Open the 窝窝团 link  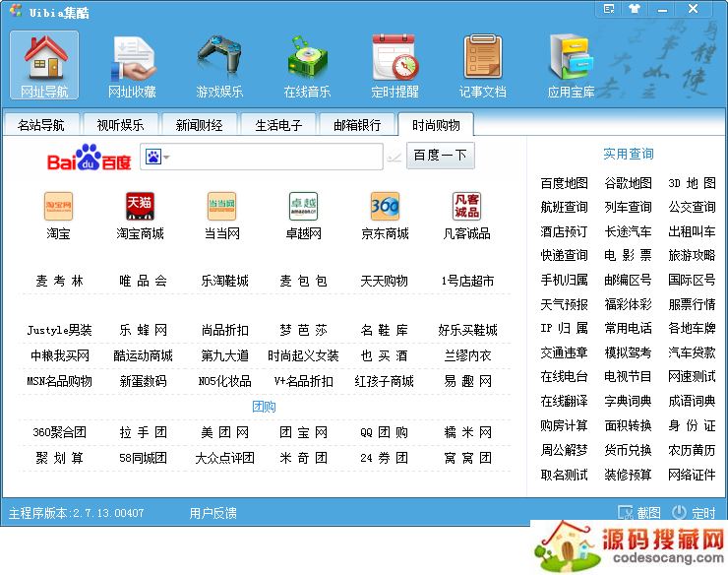click(467, 458)
